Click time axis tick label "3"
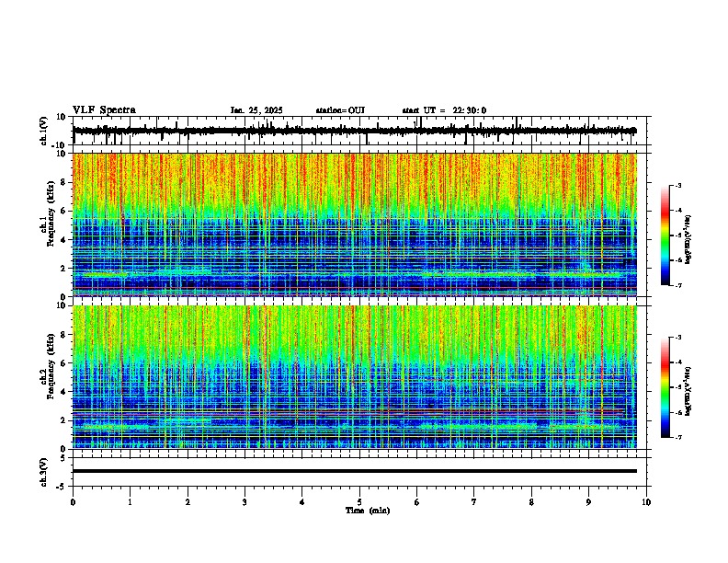Screen dimensions: 728x563 pos(245,502)
